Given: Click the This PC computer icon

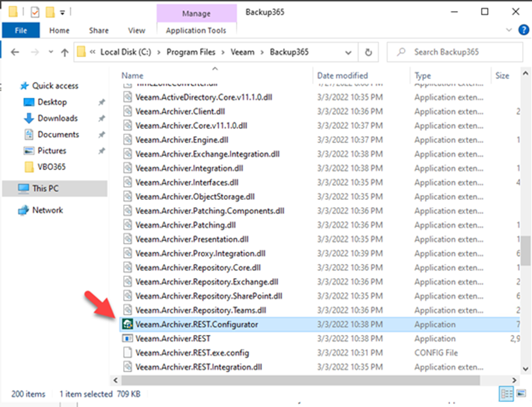Looking at the screenshot, I should [x=23, y=189].
